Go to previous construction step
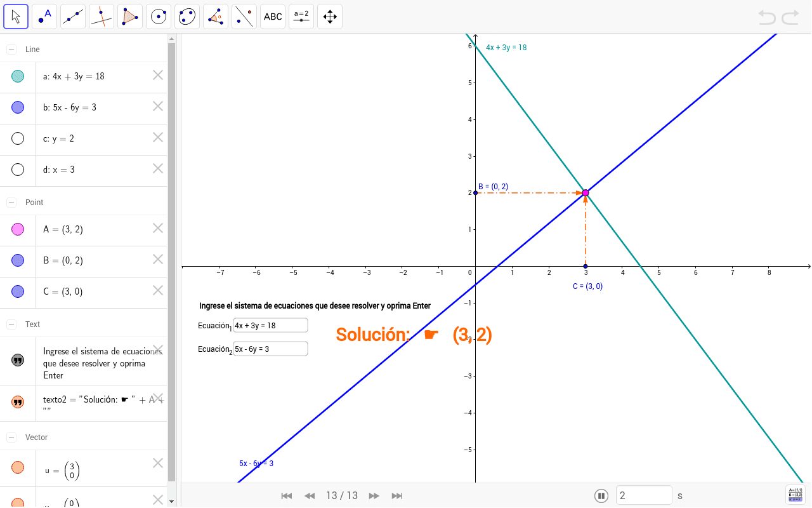The image size is (812, 508). click(310, 496)
